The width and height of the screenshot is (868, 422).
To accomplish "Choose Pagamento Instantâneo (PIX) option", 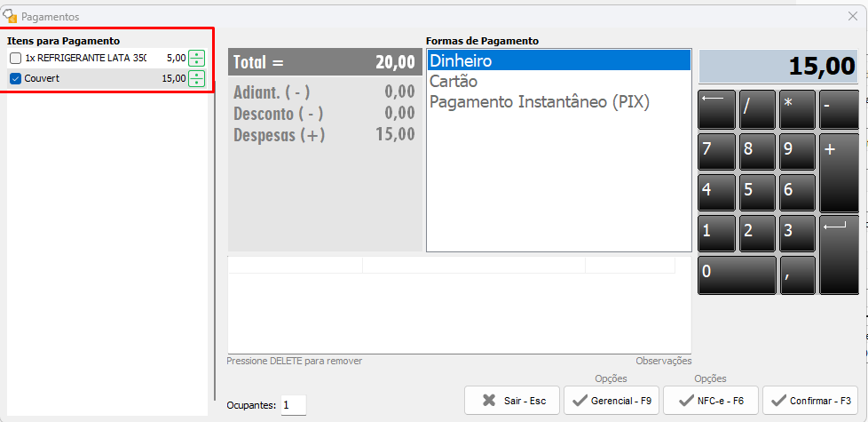I will pyautogui.click(x=558, y=102).
